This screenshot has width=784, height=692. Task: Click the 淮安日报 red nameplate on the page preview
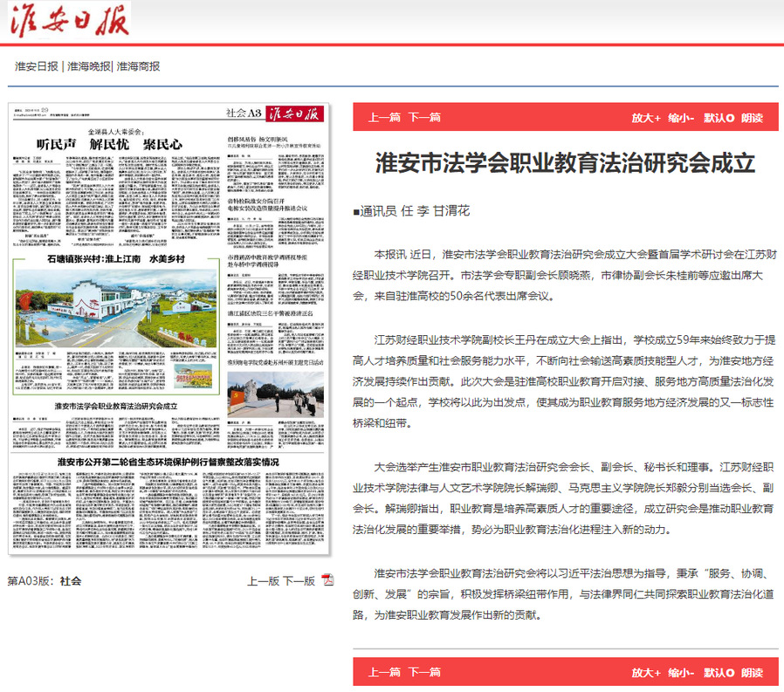click(295, 113)
